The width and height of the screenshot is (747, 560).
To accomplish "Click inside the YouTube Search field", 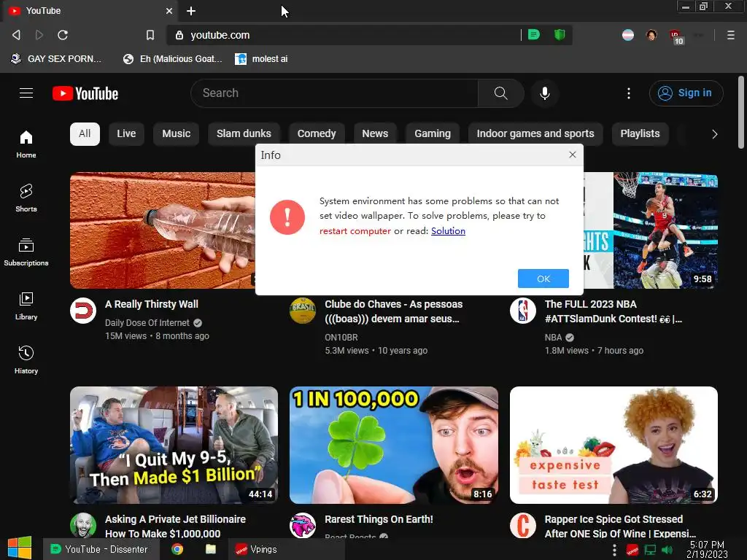I will (x=334, y=93).
